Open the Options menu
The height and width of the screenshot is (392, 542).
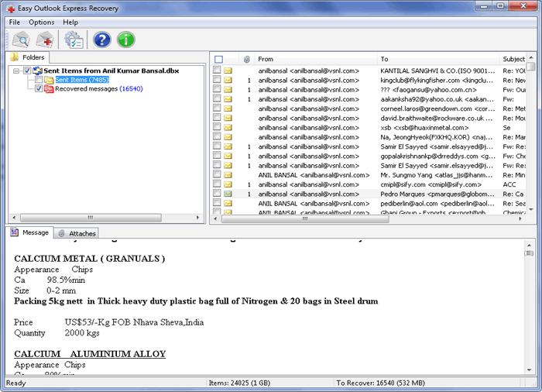point(42,22)
